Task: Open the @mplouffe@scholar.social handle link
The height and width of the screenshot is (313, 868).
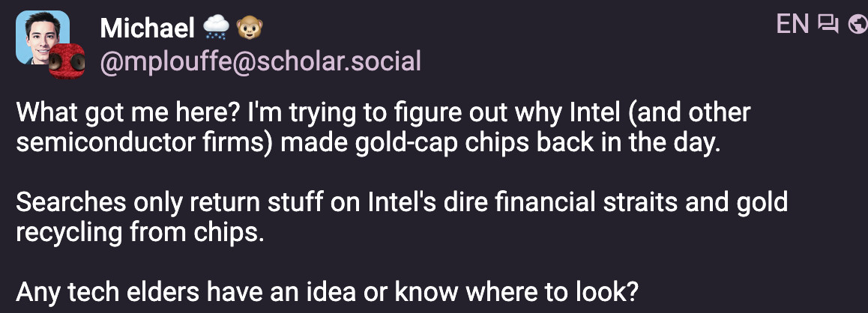Action: point(260,61)
